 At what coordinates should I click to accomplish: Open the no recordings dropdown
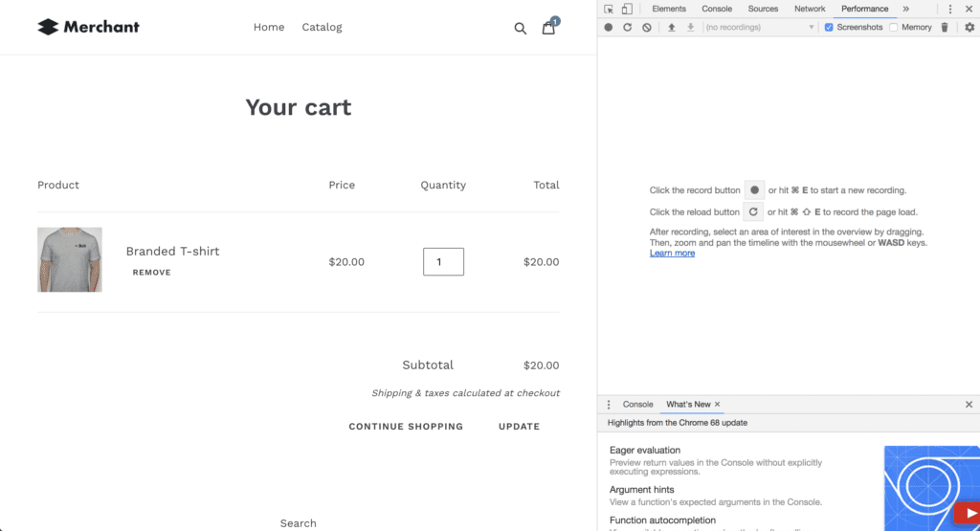point(760,28)
